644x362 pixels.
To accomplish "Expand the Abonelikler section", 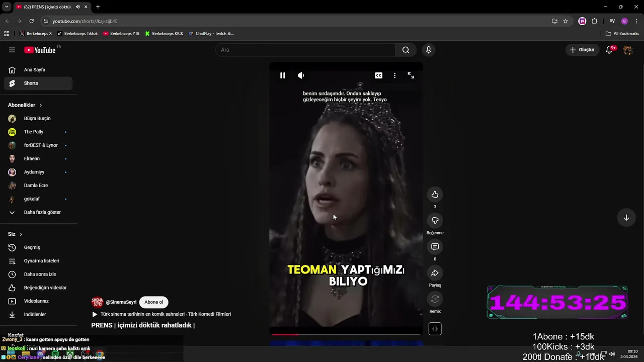I will coord(25,105).
